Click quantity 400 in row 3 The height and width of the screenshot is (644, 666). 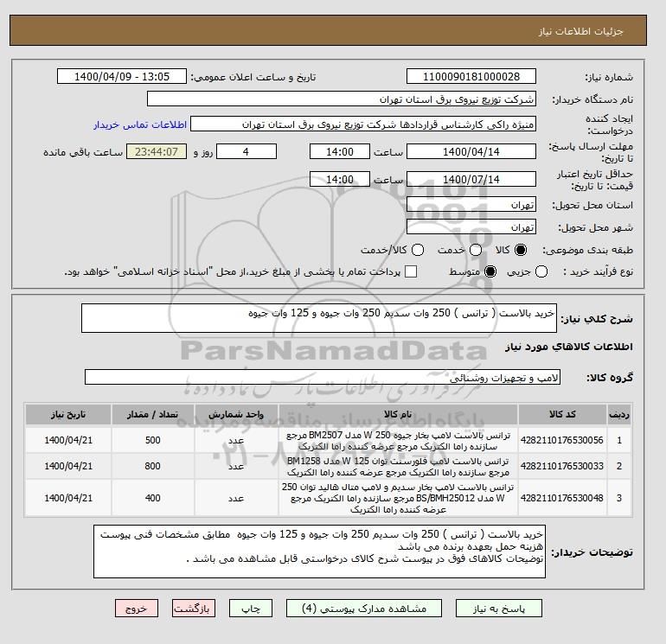(153, 498)
